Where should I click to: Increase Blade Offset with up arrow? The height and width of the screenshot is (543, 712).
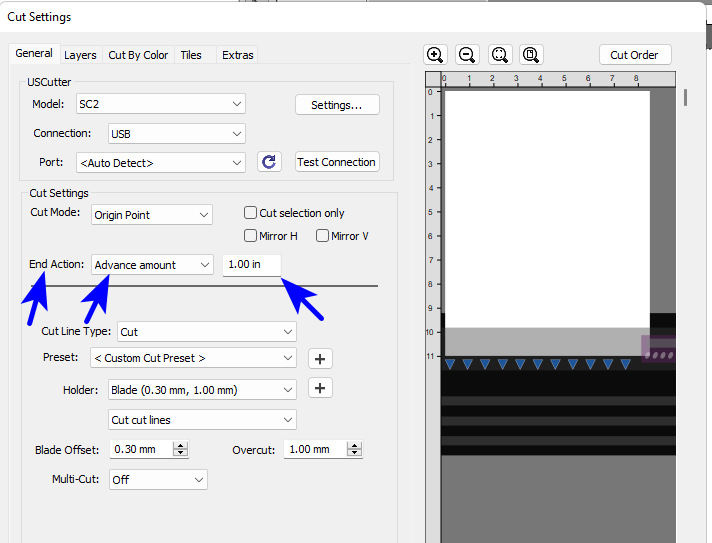coord(181,445)
